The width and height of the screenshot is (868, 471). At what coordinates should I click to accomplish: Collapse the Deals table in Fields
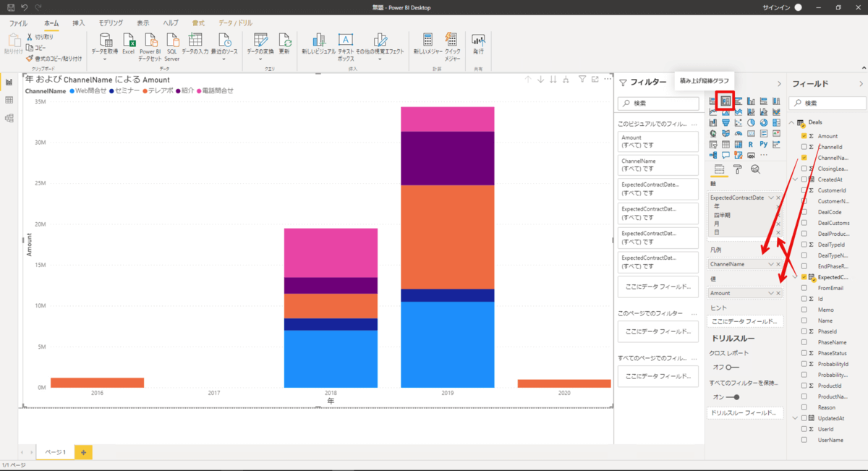pyautogui.click(x=791, y=122)
